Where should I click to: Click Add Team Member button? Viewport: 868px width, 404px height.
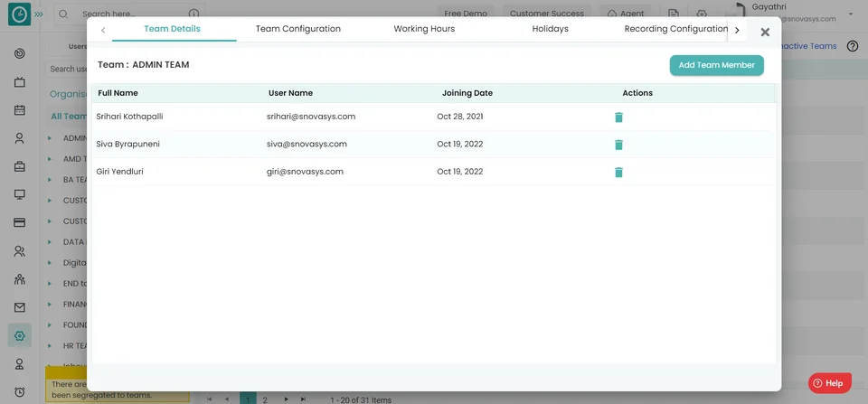(717, 65)
